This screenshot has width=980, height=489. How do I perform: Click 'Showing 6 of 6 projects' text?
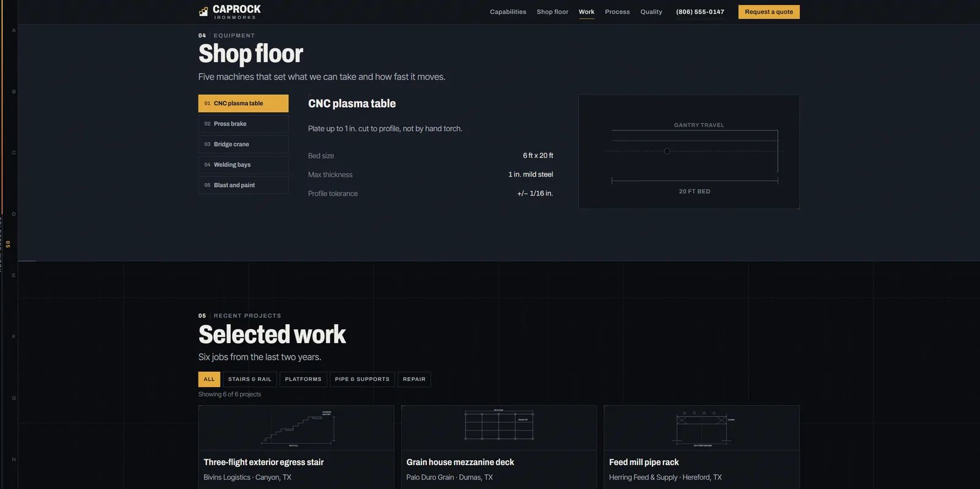coord(230,395)
